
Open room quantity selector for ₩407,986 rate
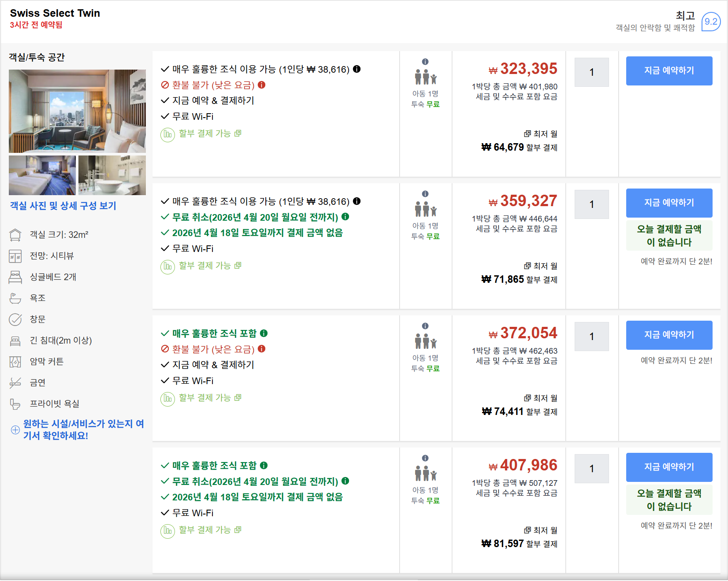(x=592, y=469)
